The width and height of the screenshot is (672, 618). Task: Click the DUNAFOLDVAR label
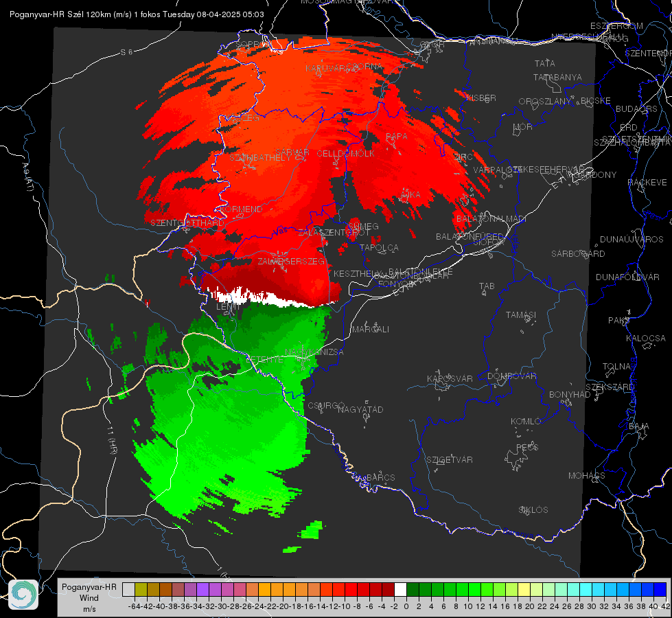pos(627,277)
